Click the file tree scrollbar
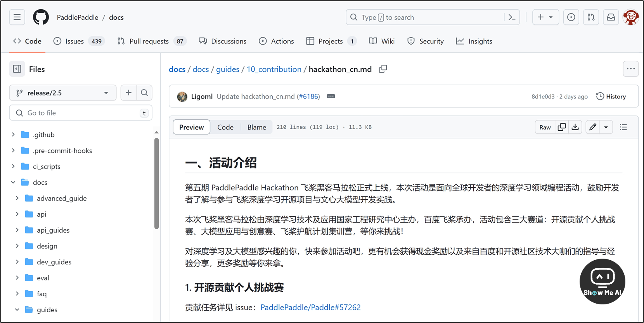This screenshot has height=323, width=644. point(157,183)
